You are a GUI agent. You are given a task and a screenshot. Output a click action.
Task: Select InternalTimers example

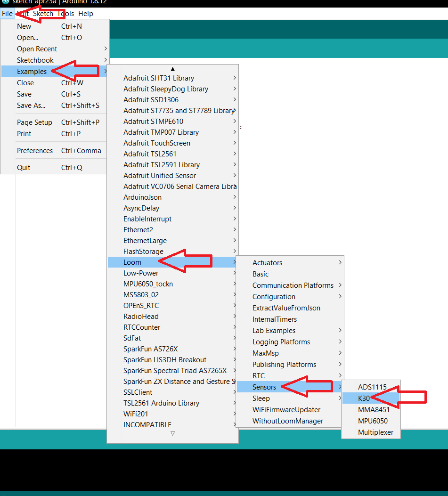[290, 319]
